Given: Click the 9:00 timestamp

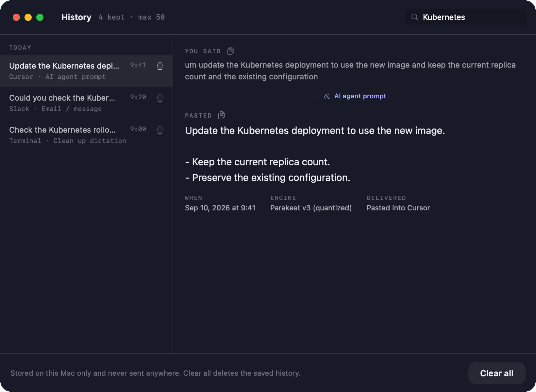Looking at the screenshot, I should click(x=138, y=129).
